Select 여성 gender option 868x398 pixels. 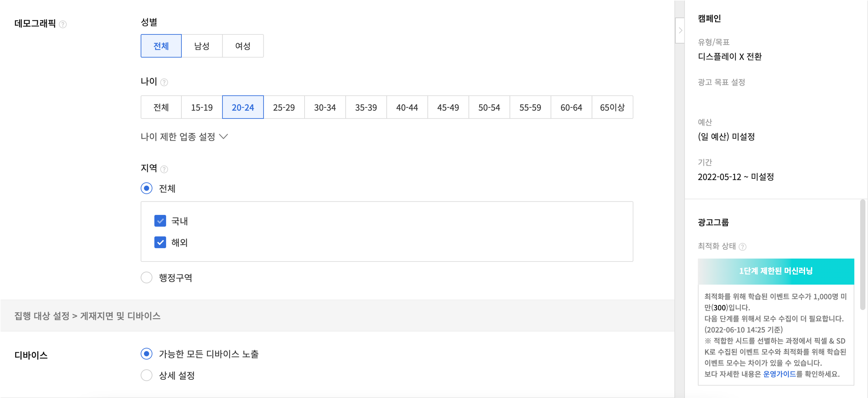[x=243, y=46]
